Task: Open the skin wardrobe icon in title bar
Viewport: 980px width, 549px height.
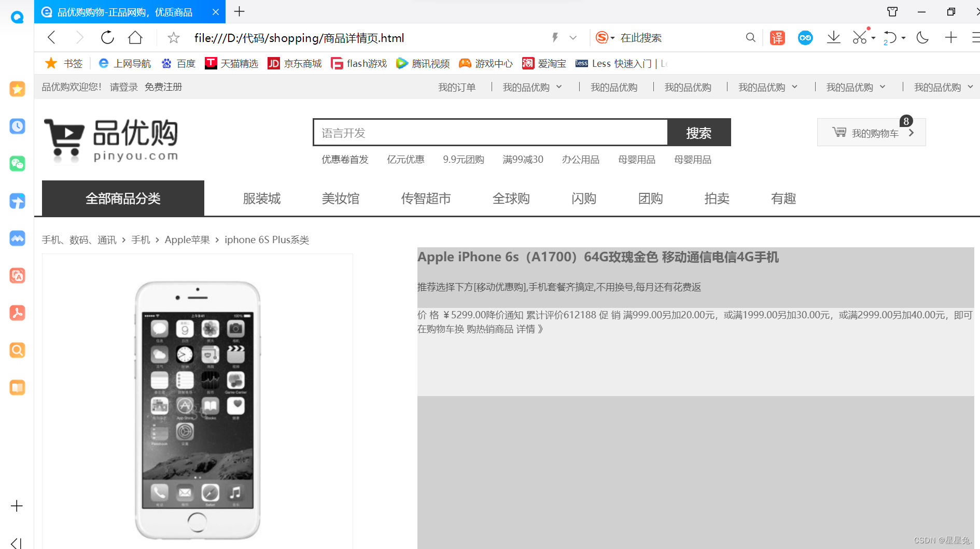Action: pyautogui.click(x=892, y=11)
